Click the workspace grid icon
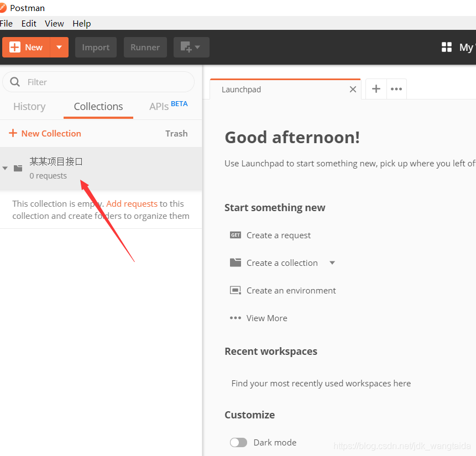Viewport: 476px width, 456px height. (447, 47)
